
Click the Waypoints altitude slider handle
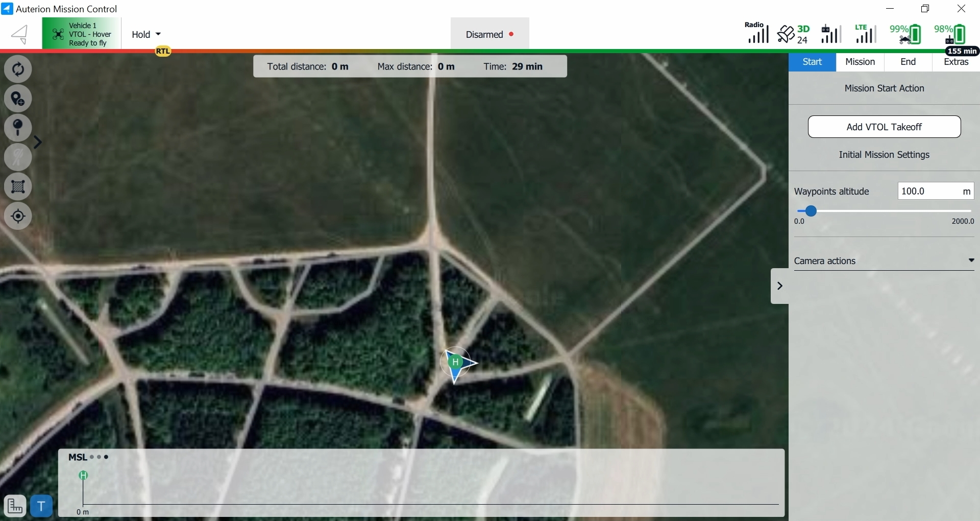point(811,211)
